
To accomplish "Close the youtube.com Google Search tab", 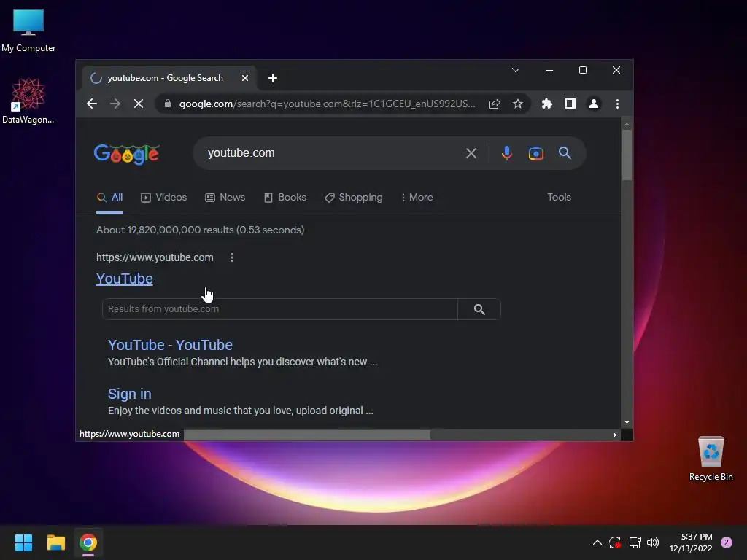I will [x=245, y=77].
